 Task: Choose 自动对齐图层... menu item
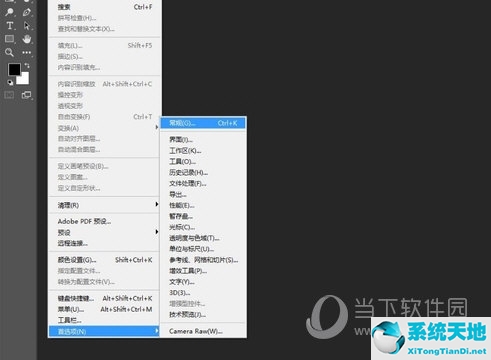click(105, 139)
